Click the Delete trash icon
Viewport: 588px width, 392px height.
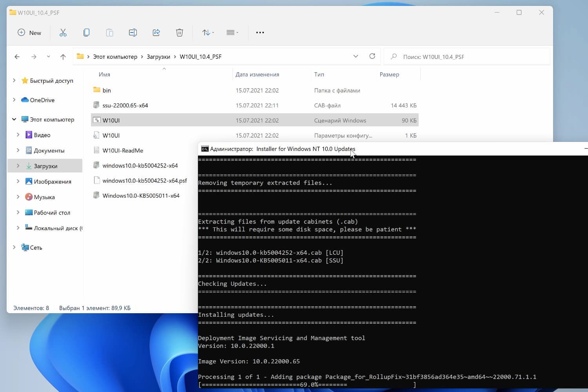[180, 33]
